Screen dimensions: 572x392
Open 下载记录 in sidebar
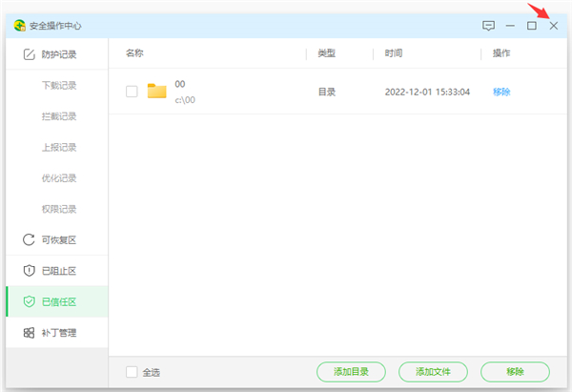click(59, 86)
